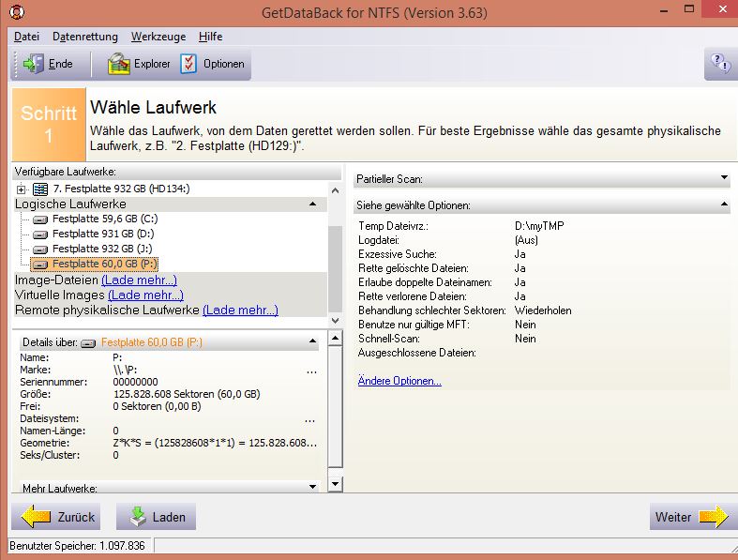Click details panel scroll up arrow
This screenshot has width=738, height=560.
click(335, 339)
